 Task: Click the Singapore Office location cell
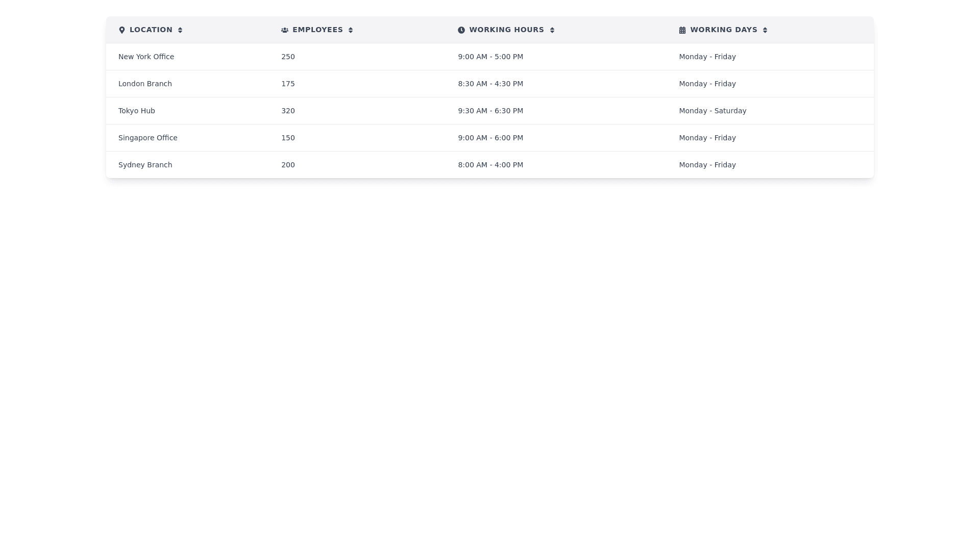pyautogui.click(x=148, y=138)
